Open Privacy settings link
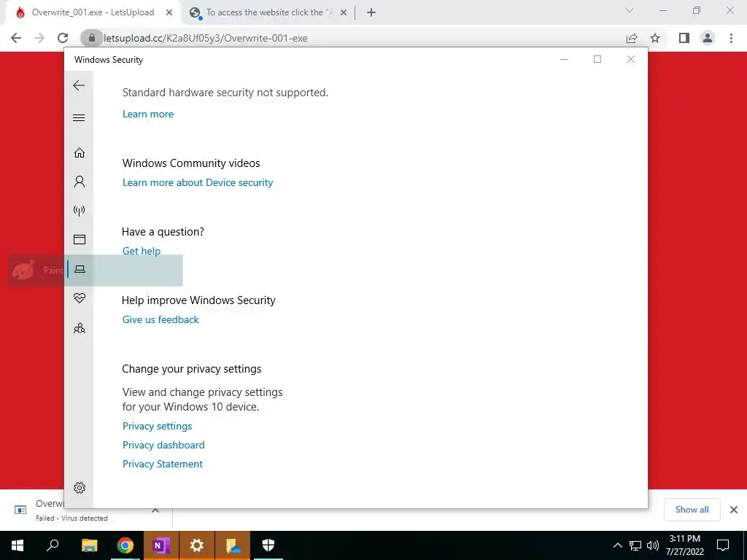The height and width of the screenshot is (560, 747). 158,426
